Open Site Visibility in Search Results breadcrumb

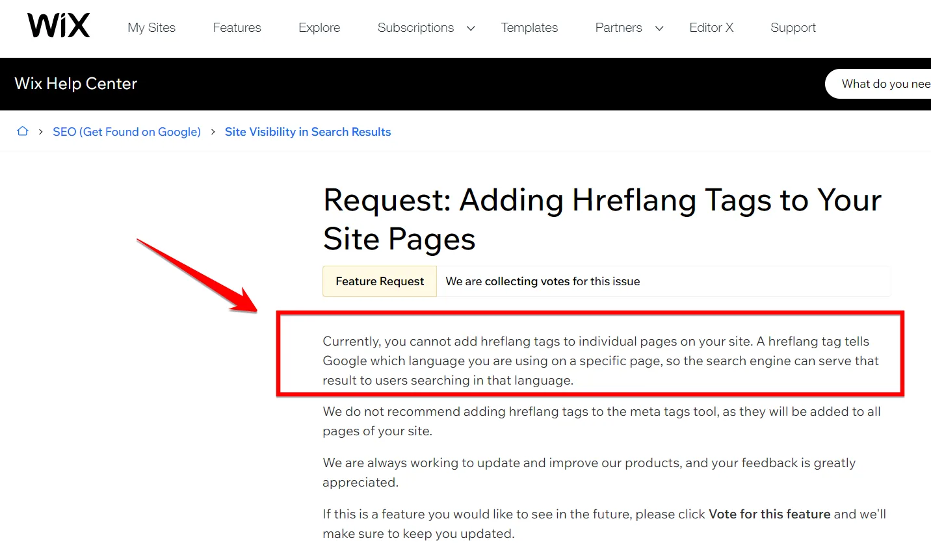tap(308, 132)
